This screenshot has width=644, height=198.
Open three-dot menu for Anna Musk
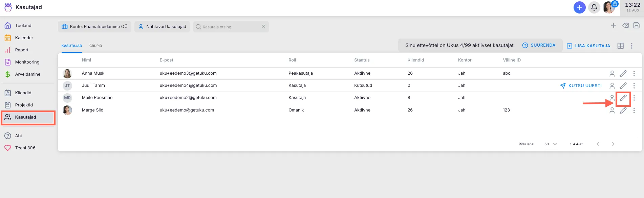pyautogui.click(x=634, y=73)
